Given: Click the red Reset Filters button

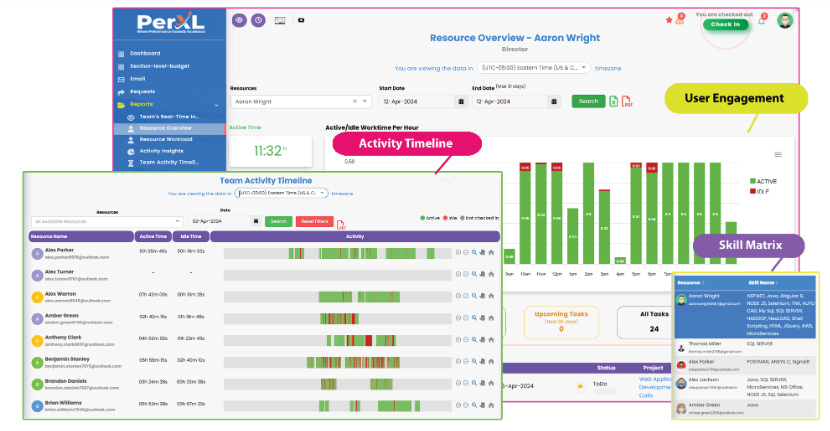Looking at the screenshot, I should coord(314,221).
